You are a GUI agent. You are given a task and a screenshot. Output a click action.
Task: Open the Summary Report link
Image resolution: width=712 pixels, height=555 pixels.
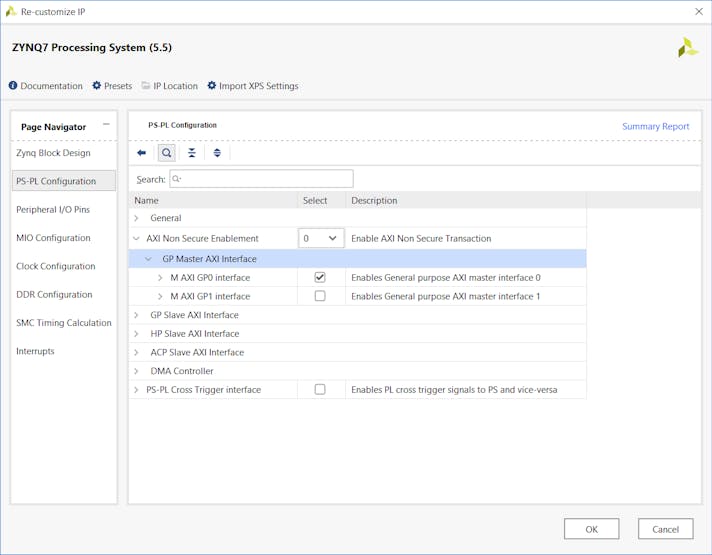655,126
